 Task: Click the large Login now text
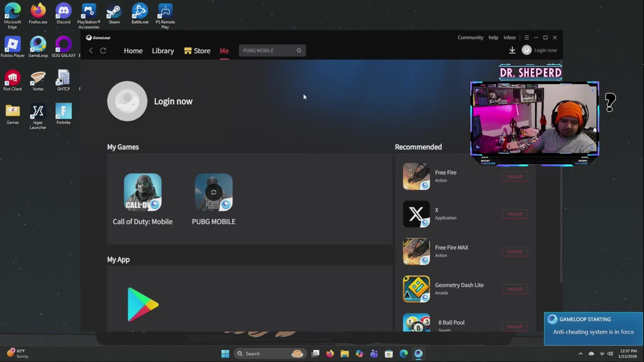[173, 102]
